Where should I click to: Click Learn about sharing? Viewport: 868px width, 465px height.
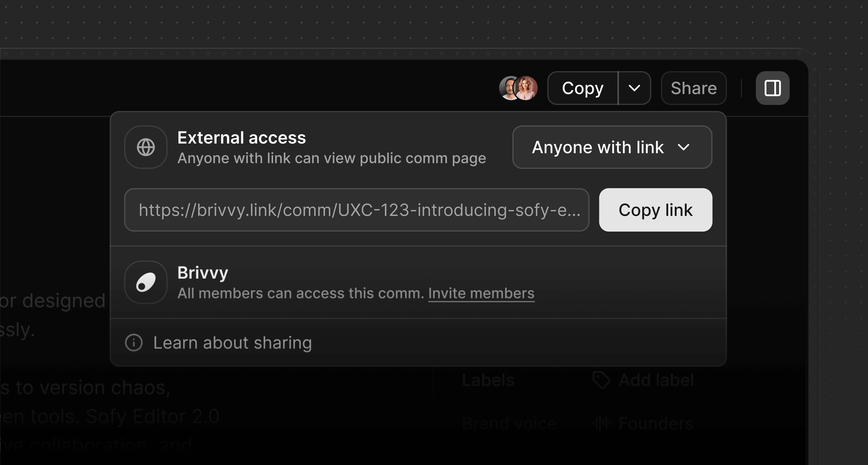pyautogui.click(x=233, y=343)
